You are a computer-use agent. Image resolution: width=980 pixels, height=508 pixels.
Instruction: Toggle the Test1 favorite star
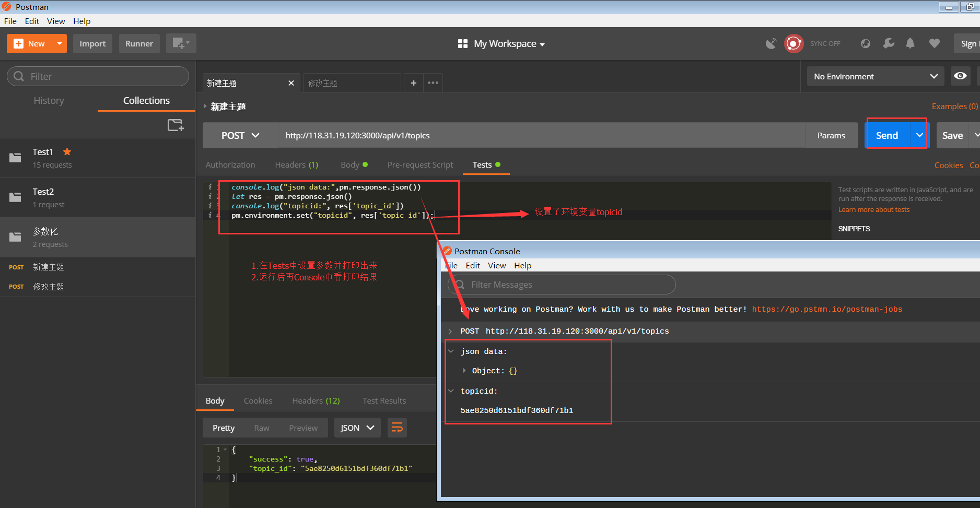pos(67,152)
